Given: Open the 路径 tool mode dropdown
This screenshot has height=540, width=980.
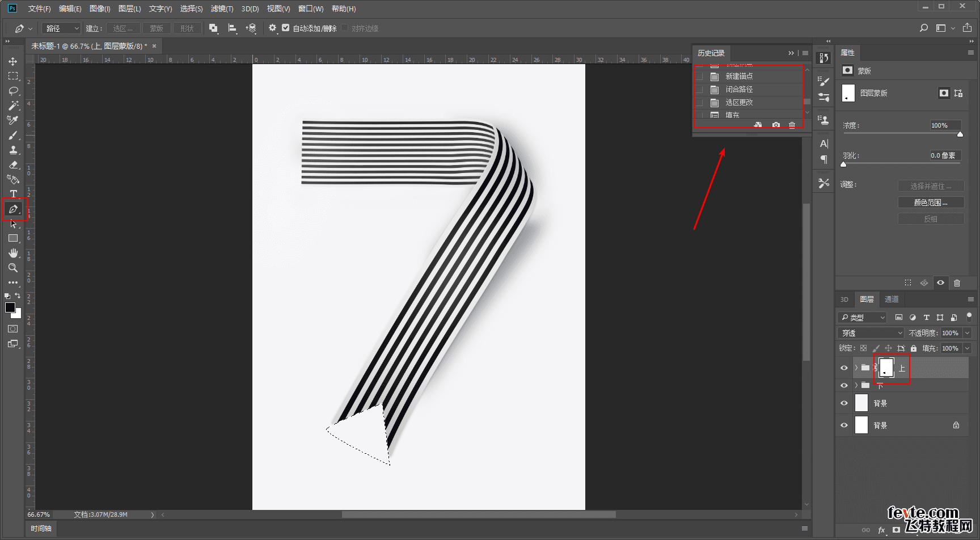Looking at the screenshot, I should [62, 28].
